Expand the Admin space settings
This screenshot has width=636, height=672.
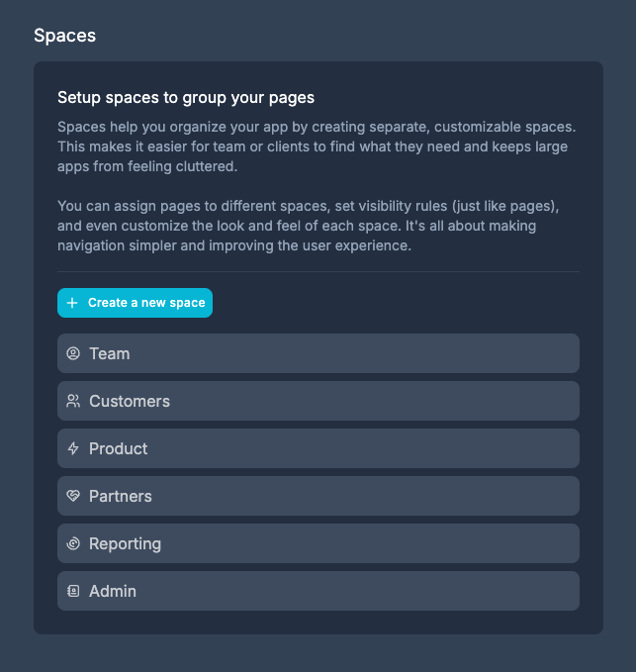point(318,591)
